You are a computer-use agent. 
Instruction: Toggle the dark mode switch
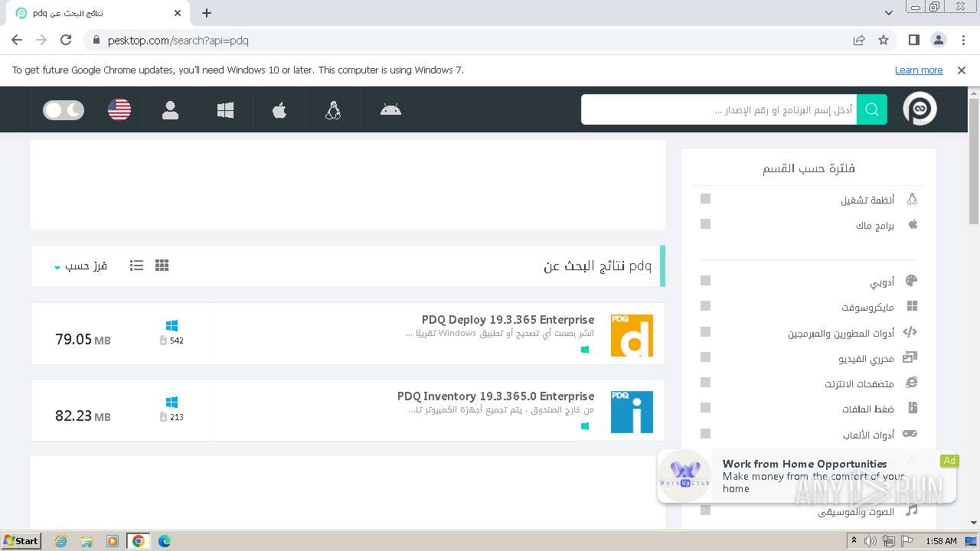pos(64,110)
